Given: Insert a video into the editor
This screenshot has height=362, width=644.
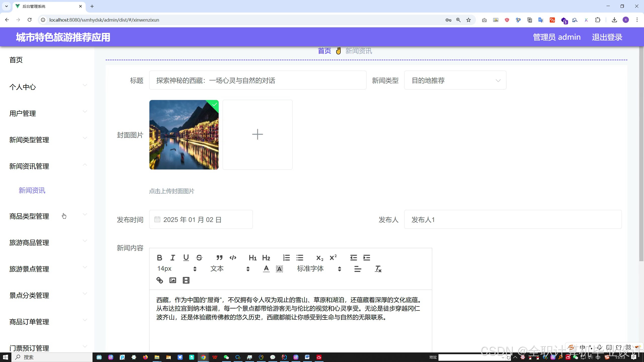Looking at the screenshot, I should tap(186, 280).
